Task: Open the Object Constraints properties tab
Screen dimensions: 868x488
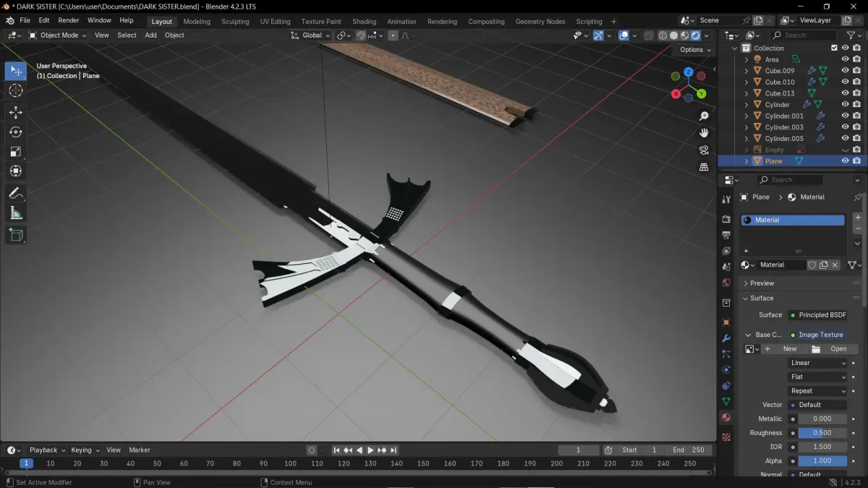Action: (x=726, y=385)
